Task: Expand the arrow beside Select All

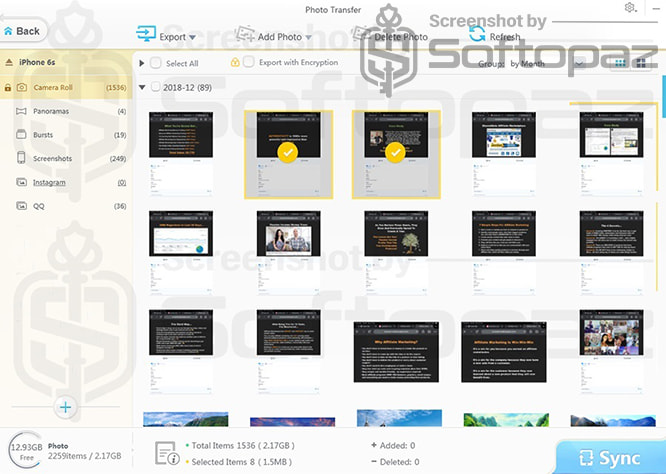Action: tap(142, 63)
